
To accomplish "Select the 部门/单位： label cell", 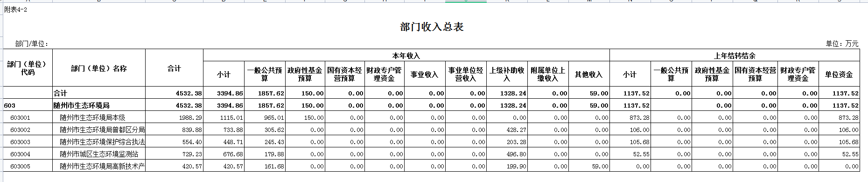I will pyautogui.click(x=32, y=44).
